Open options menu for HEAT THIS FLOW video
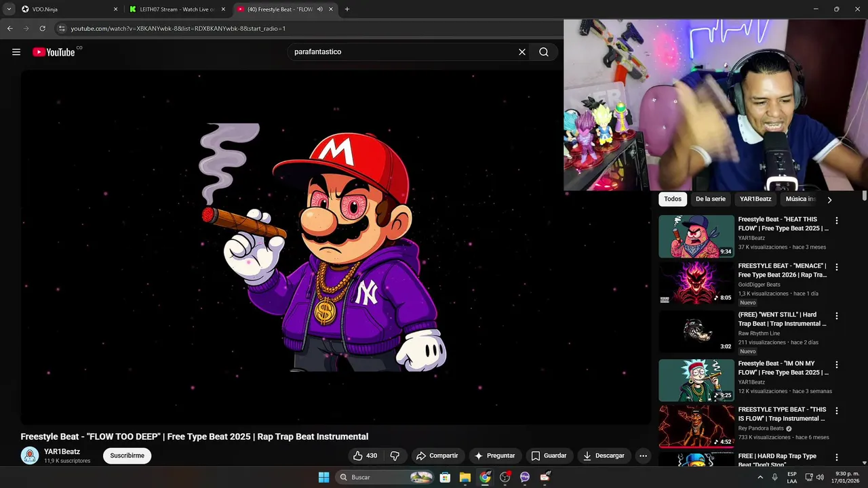This screenshot has height=488, width=868. pyautogui.click(x=836, y=220)
